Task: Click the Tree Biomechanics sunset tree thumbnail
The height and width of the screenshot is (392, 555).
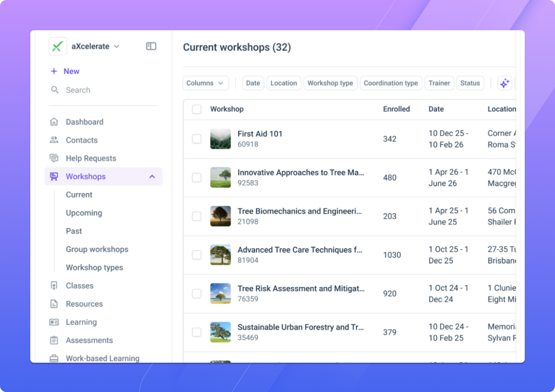Action: [x=220, y=216]
